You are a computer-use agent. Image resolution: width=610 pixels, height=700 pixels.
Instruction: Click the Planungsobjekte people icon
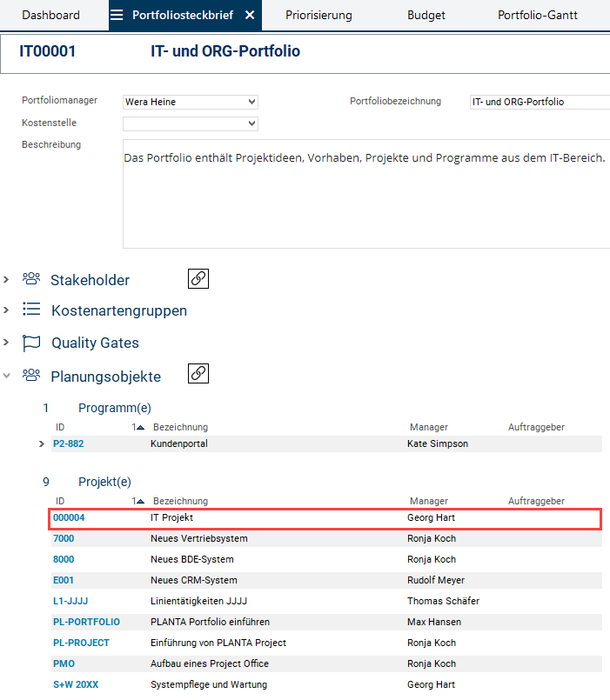[x=31, y=375]
